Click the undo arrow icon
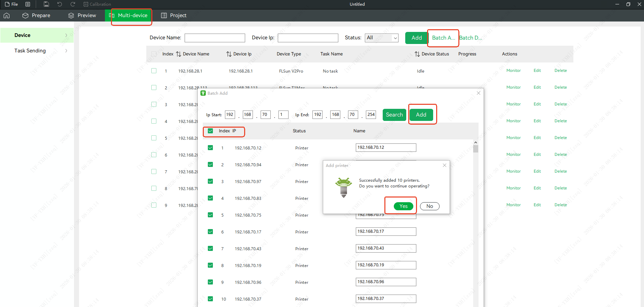 (x=60, y=4)
